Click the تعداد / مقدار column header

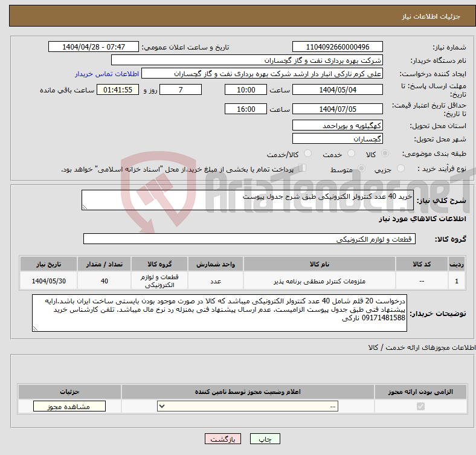[x=104, y=264]
